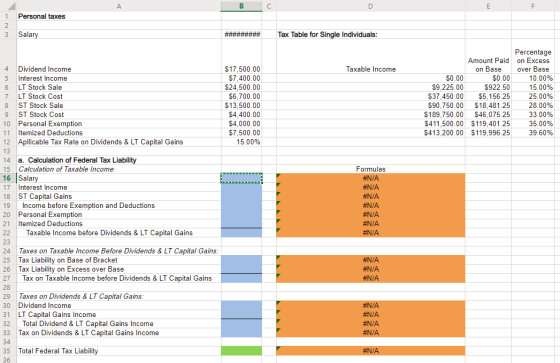This screenshot has width=560, height=363.
Task: Select #N/A formula cell for row 33
Action: point(370,333)
